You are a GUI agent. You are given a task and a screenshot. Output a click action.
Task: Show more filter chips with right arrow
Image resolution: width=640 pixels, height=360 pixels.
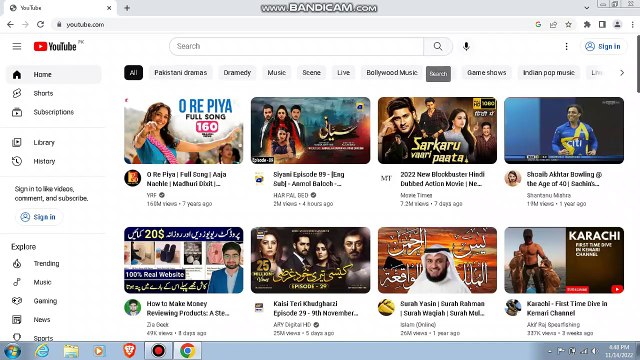(x=622, y=73)
